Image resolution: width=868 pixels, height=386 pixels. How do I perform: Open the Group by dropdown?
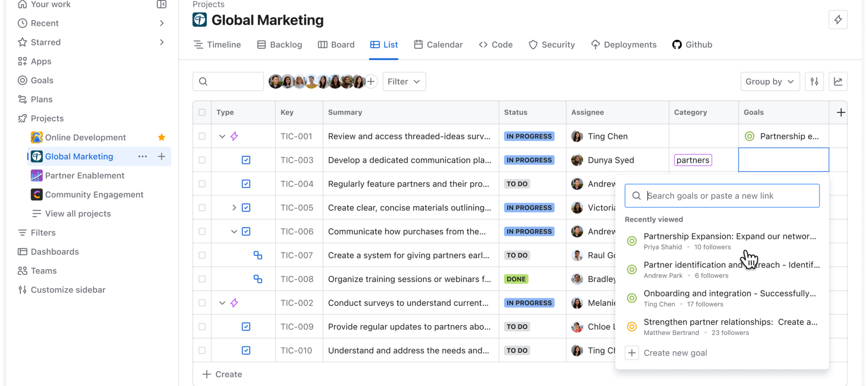click(x=770, y=82)
